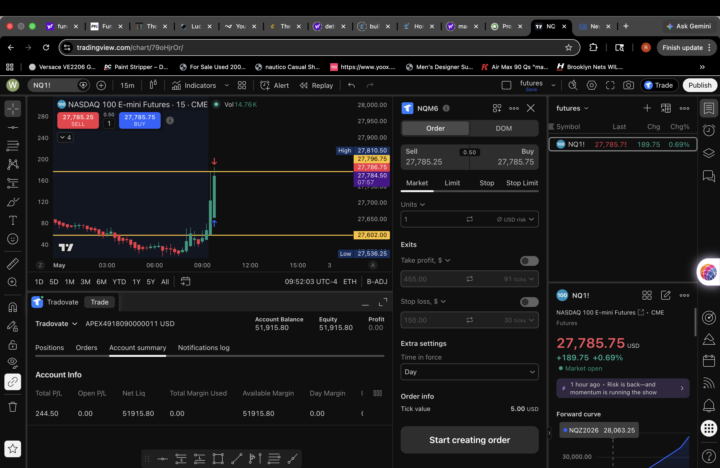Image resolution: width=720 pixels, height=468 pixels.
Task: Open quick search icon in top toolbar
Action: [x=573, y=85]
